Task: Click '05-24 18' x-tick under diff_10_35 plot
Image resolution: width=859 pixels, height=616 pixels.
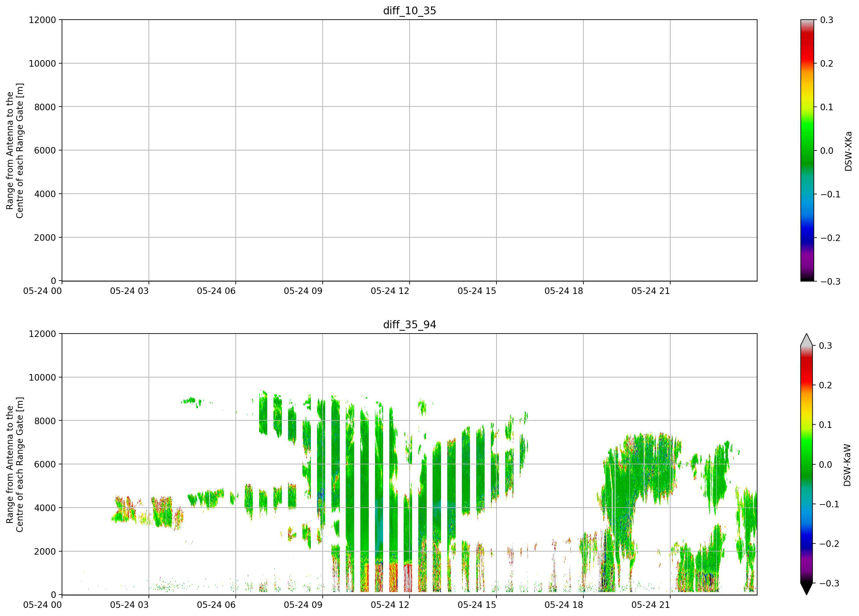Action: pos(564,291)
